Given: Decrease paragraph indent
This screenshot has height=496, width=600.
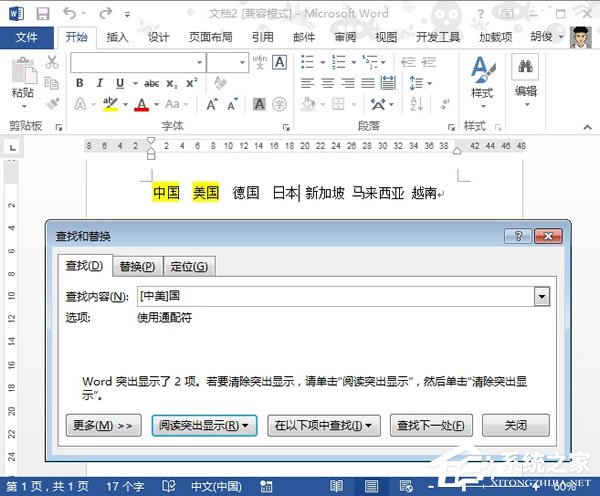Looking at the screenshot, I should point(408,62).
